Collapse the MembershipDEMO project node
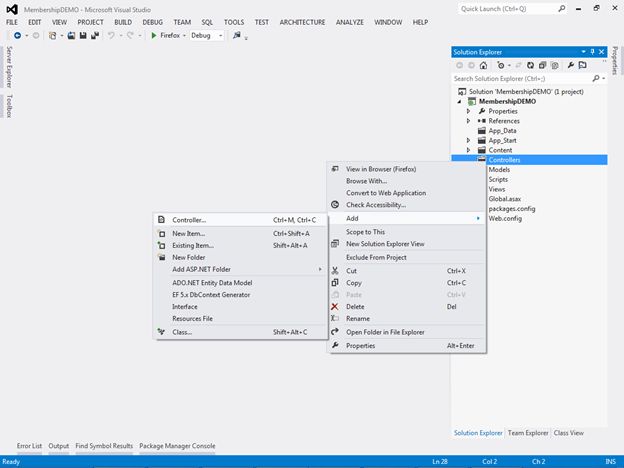Viewport: 624px width, 468px height. pos(459,101)
